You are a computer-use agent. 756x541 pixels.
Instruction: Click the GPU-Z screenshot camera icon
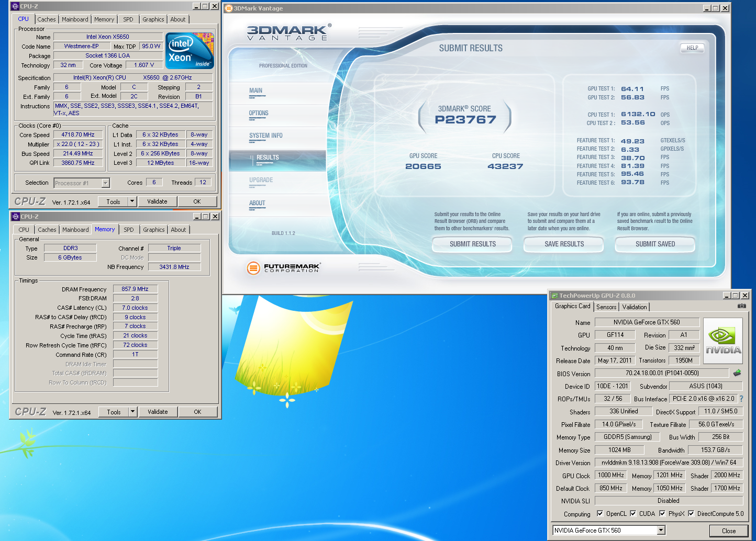741,306
